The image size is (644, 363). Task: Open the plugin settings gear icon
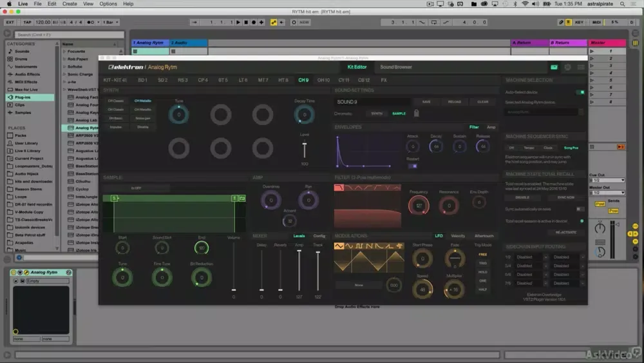567,67
